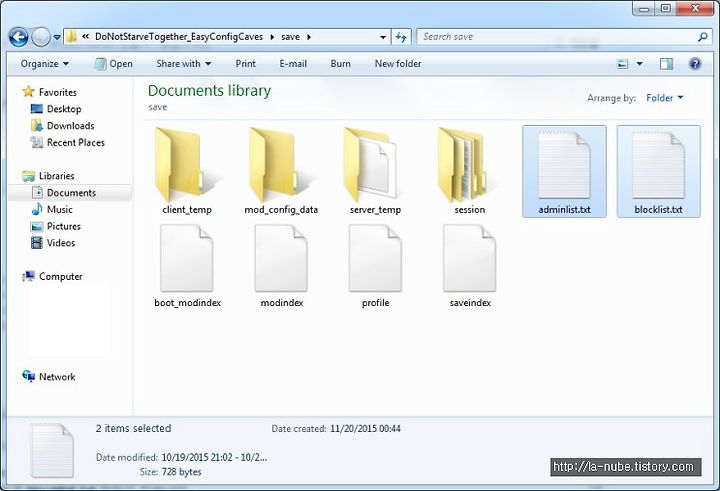The height and width of the screenshot is (491, 720).
Task: Expand the arrow after 'save' breadcrumb
Action: [309, 37]
